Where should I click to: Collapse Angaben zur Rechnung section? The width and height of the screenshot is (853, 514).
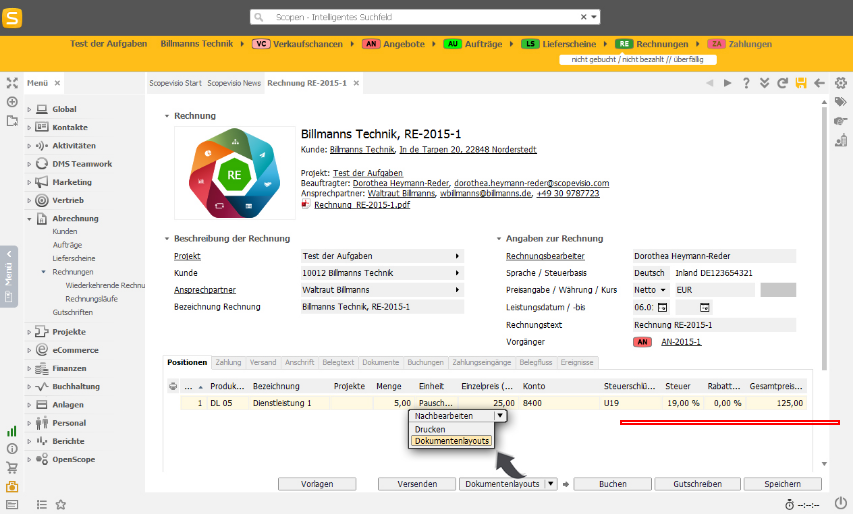[x=498, y=239]
